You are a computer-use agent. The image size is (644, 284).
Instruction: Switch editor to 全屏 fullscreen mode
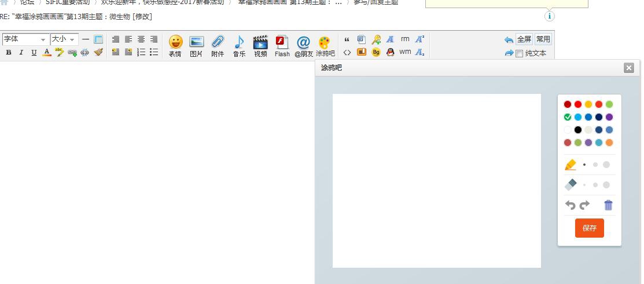pyautogui.click(x=524, y=39)
